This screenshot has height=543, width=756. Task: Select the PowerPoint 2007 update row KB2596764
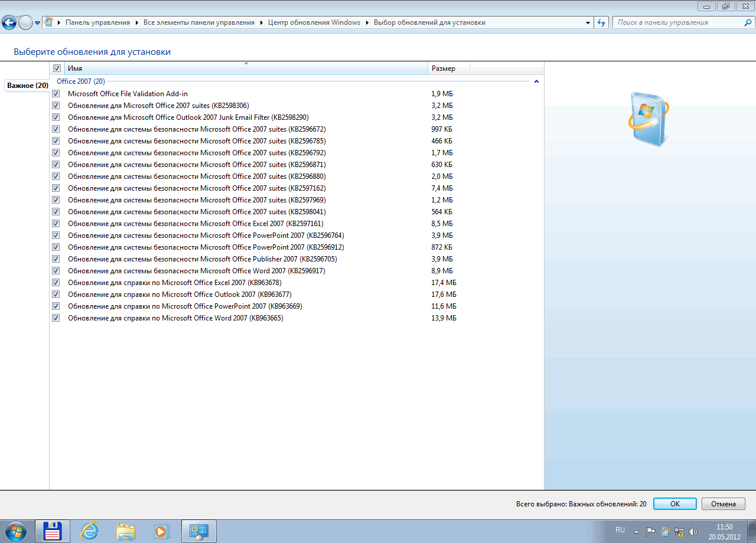[x=296, y=235]
